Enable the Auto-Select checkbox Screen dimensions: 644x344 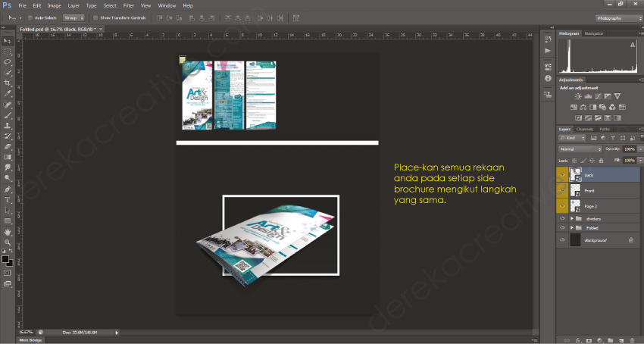[30, 17]
